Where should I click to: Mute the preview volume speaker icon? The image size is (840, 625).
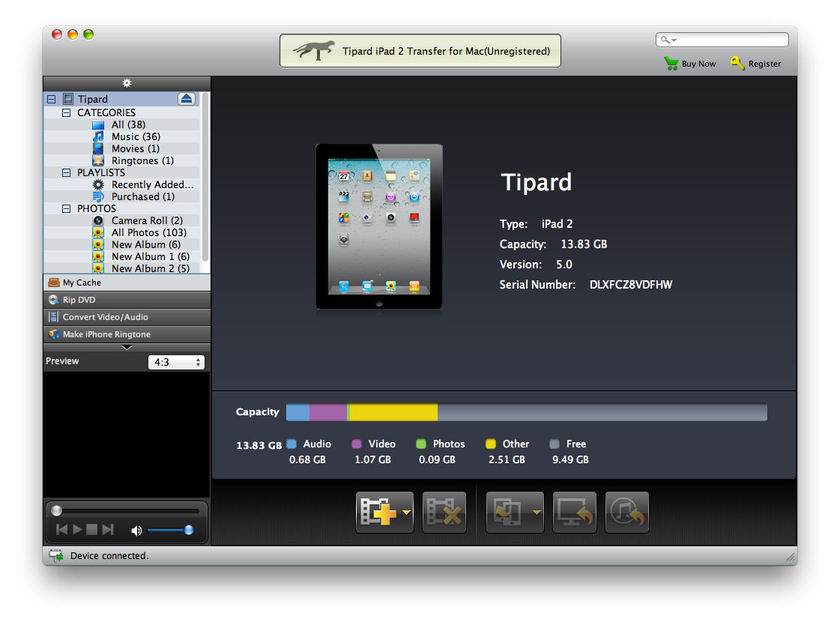(136, 531)
